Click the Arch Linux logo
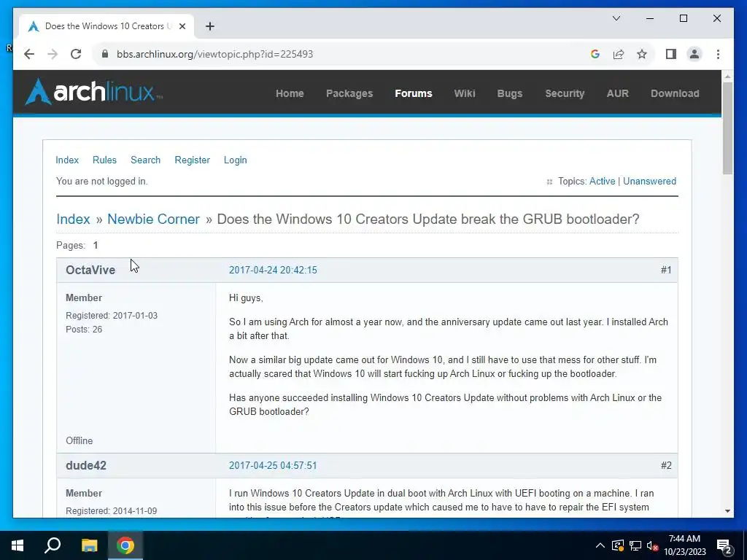Screen dimensions: 747x560 pos(94,91)
